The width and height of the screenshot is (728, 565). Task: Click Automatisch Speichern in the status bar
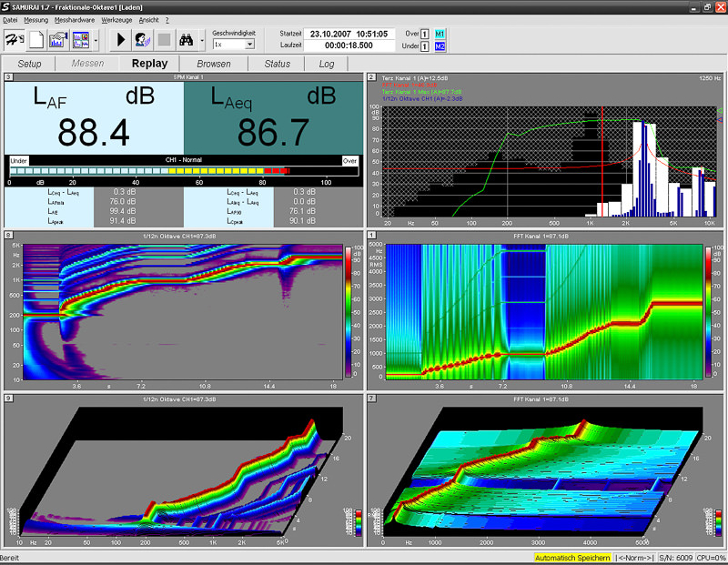(572, 558)
